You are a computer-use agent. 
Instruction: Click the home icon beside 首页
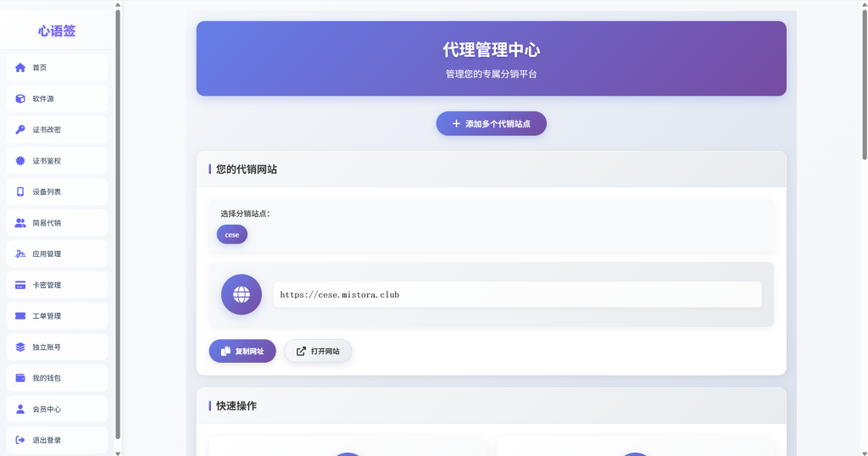(20, 68)
